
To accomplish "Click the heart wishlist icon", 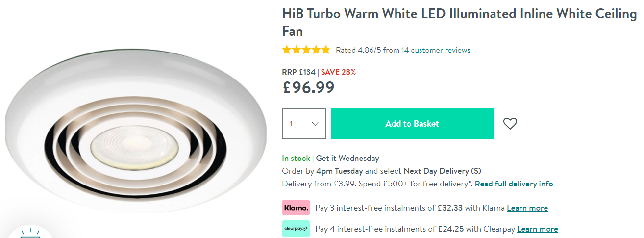I will pos(510,124).
